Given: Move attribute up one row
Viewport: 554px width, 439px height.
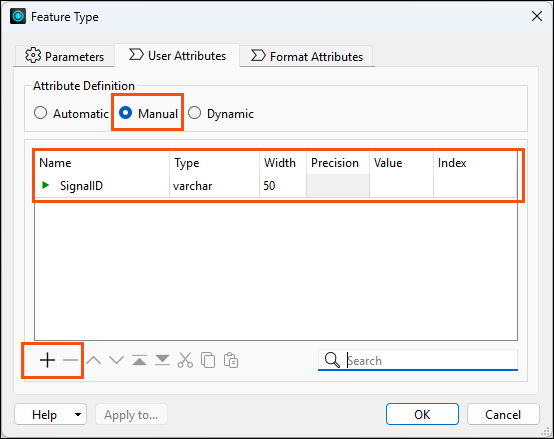Looking at the screenshot, I should 94,360.
